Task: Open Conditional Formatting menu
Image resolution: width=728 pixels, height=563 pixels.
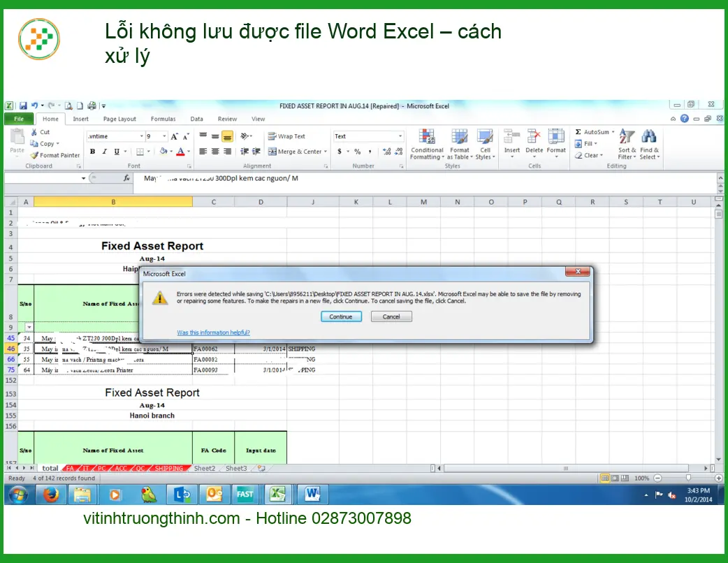Action: (x=427, y=145)
